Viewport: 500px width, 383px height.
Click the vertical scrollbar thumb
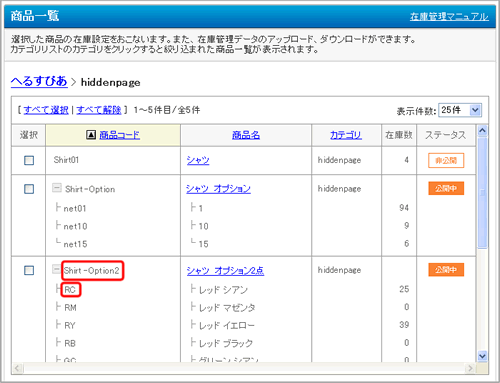coord(482,193)
